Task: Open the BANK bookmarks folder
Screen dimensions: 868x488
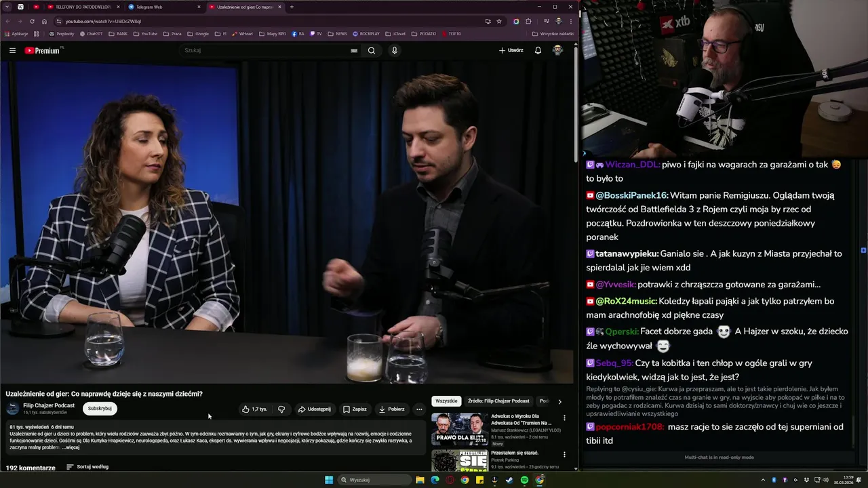Action: (x=118, y=33)
